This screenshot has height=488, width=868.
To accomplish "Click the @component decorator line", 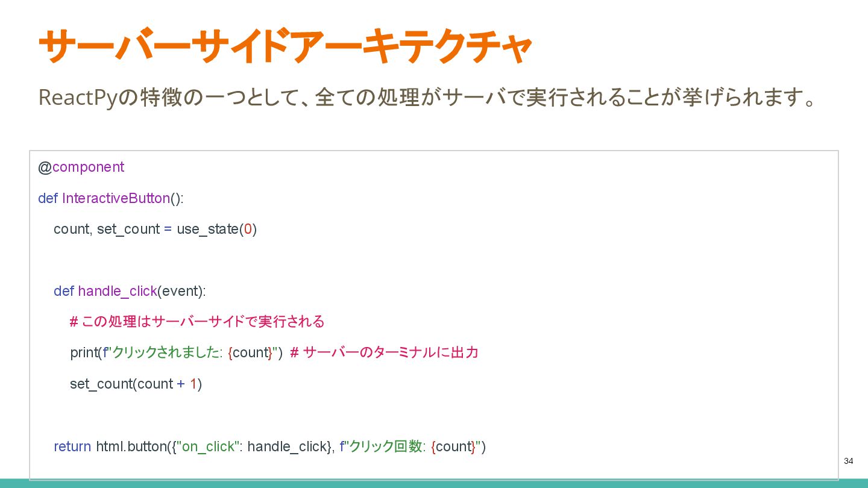I will 81,167.
